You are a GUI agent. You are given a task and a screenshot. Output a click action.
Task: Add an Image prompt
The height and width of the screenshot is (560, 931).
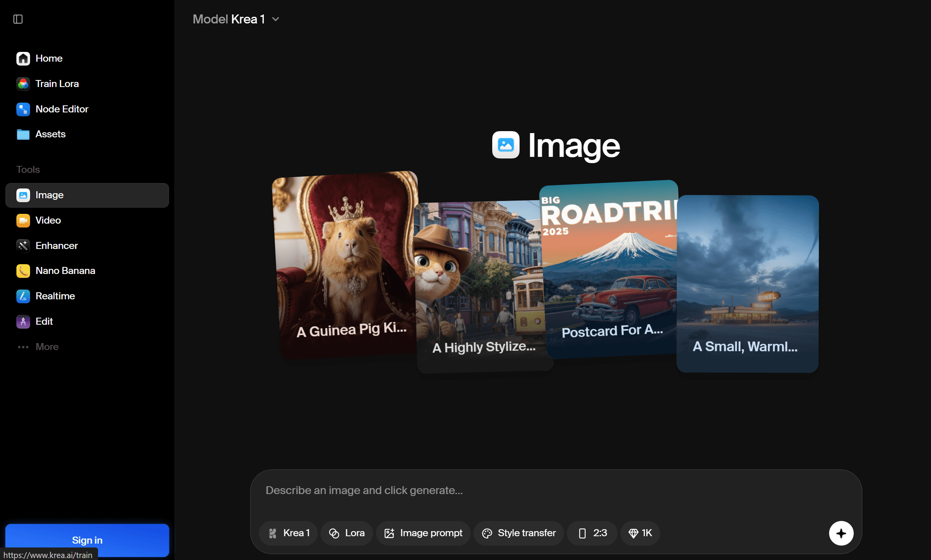423,533
